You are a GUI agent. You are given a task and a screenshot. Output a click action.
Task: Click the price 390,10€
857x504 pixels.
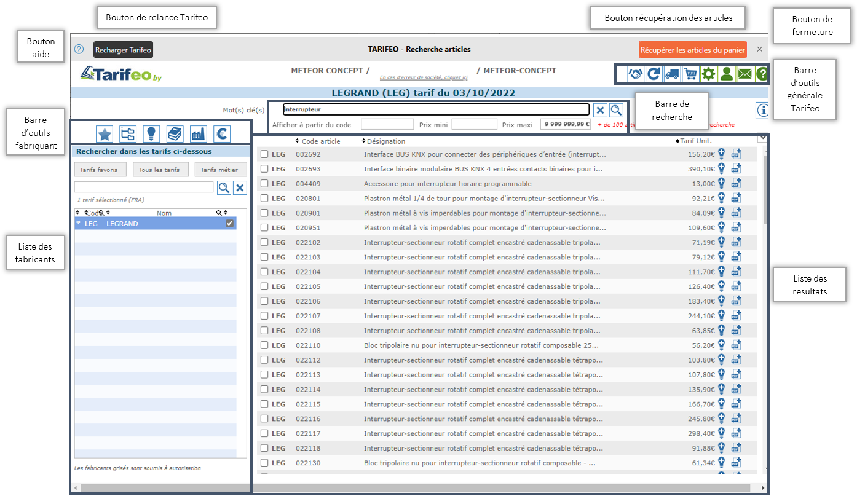(x=701, y=169)
